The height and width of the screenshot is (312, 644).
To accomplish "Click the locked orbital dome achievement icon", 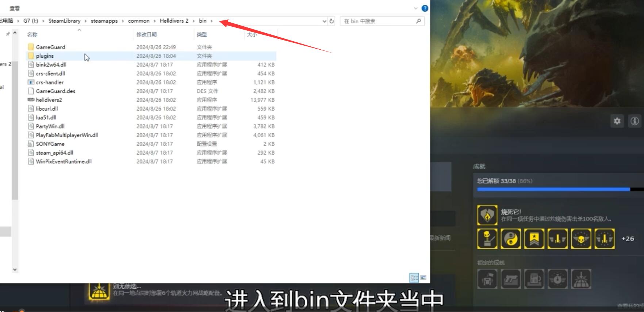I will click(581, 279).
